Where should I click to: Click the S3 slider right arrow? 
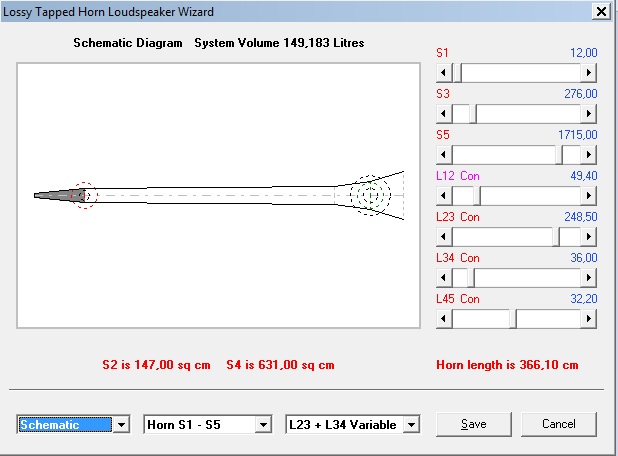588,114
